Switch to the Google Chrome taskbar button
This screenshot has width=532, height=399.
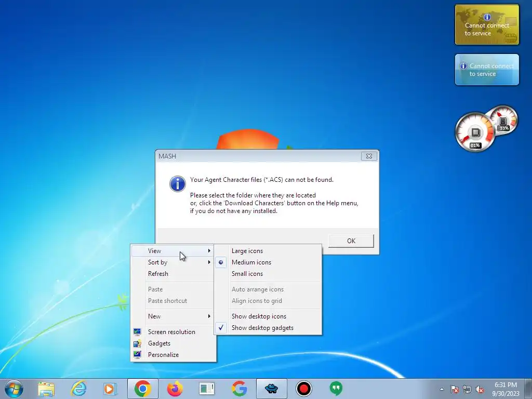coord(143,389)
